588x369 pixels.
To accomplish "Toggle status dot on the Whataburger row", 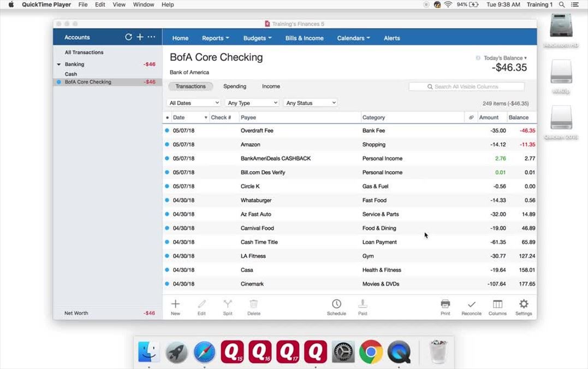I will coord(167,201).
